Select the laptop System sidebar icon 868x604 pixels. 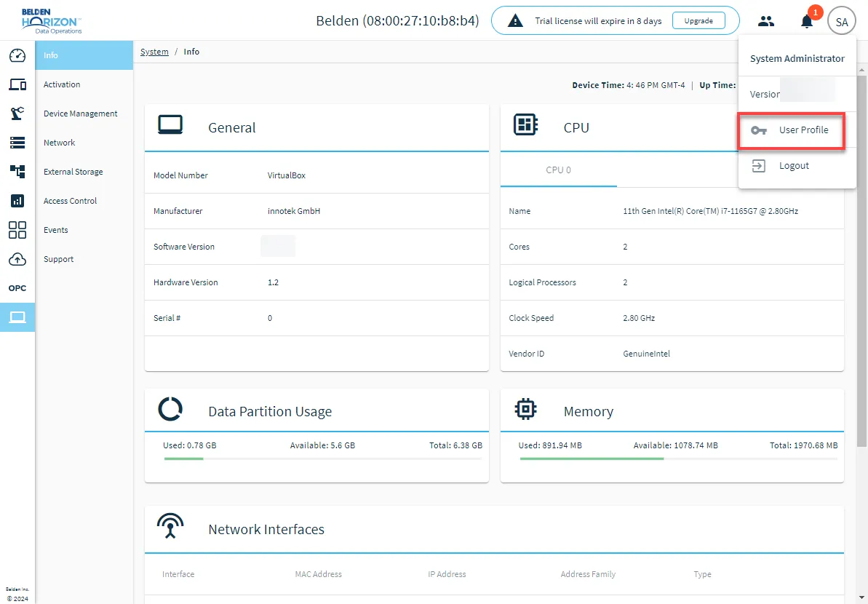click(x=17, y=317)
